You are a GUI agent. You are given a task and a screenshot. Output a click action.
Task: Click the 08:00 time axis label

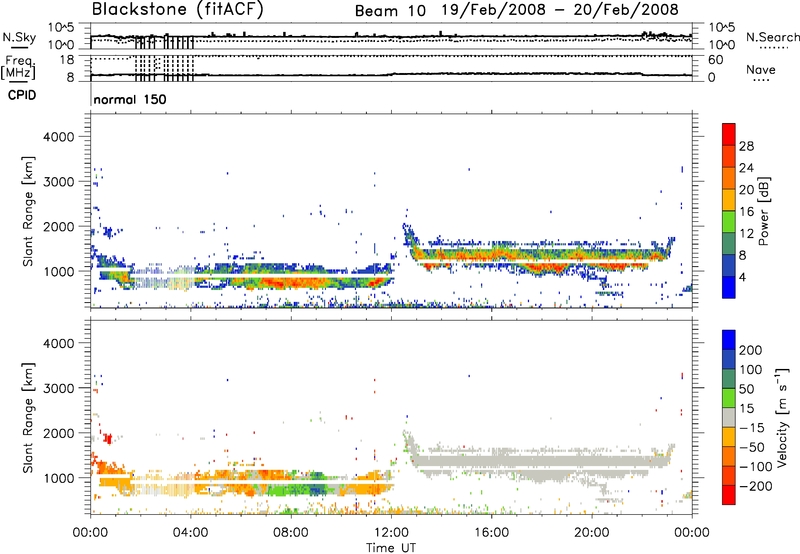coord(291,533)
